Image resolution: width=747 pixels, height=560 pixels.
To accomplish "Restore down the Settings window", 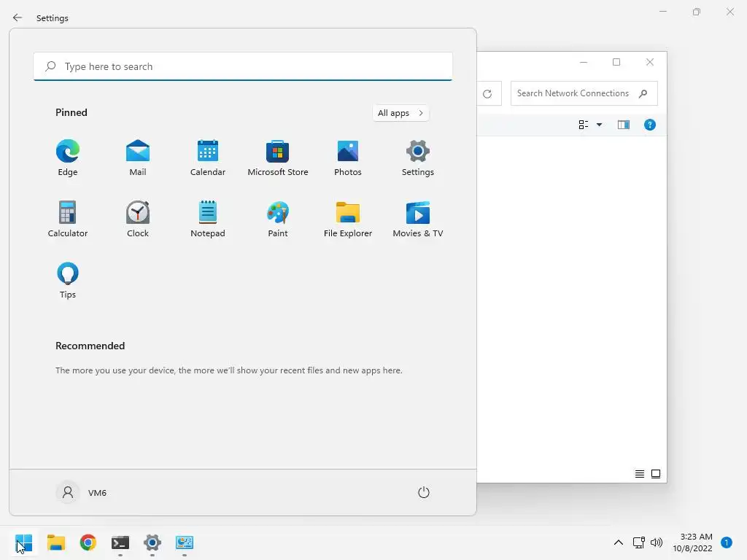I will click(697, 12).
